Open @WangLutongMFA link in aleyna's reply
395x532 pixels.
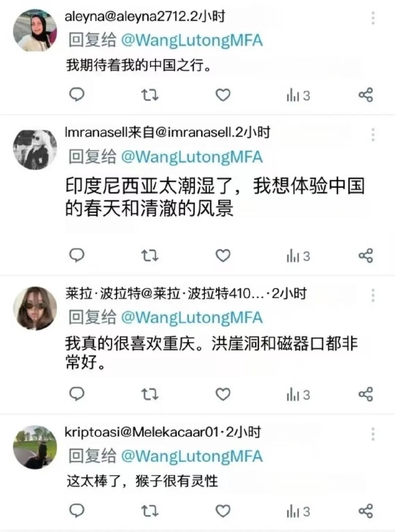192,40
